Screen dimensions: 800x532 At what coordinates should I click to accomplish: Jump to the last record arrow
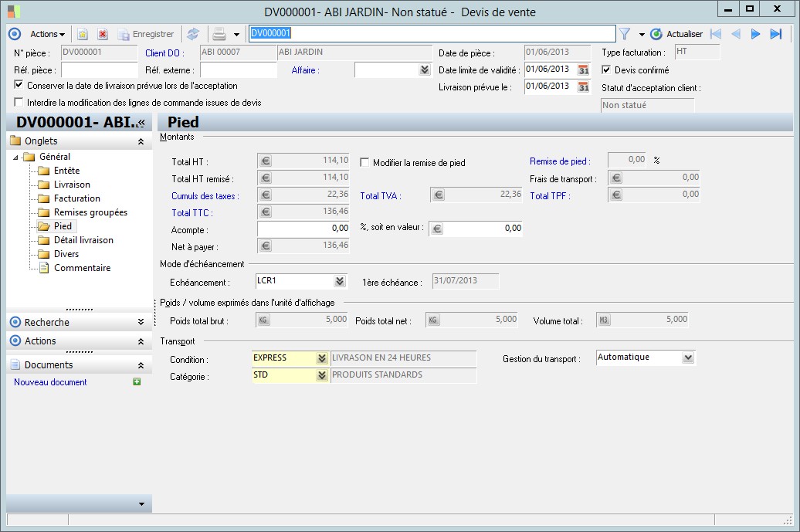click(x=776, y=34)
